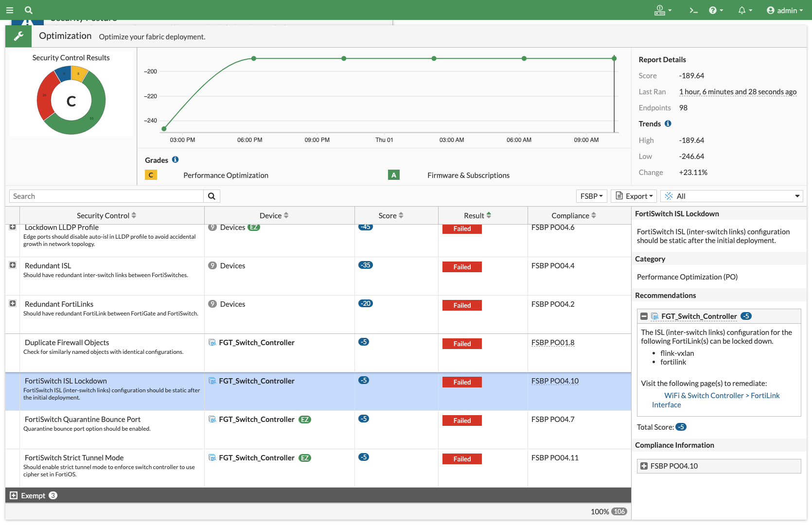This screenshot has height=525, width=812.
Task: Click the search magnifier in top bar
Action: click(29, 10)
